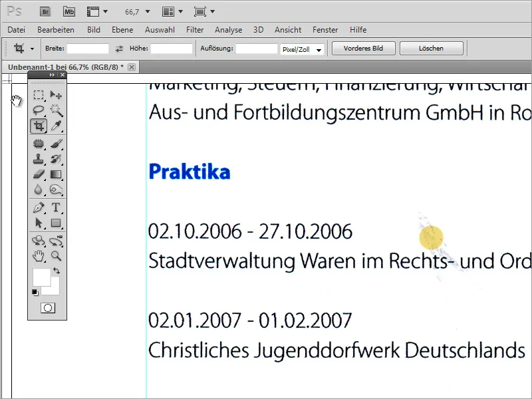532x399 pixels.
Task: Select the Zoom tool
Action: pyautogui.click(x=56, y=256)
